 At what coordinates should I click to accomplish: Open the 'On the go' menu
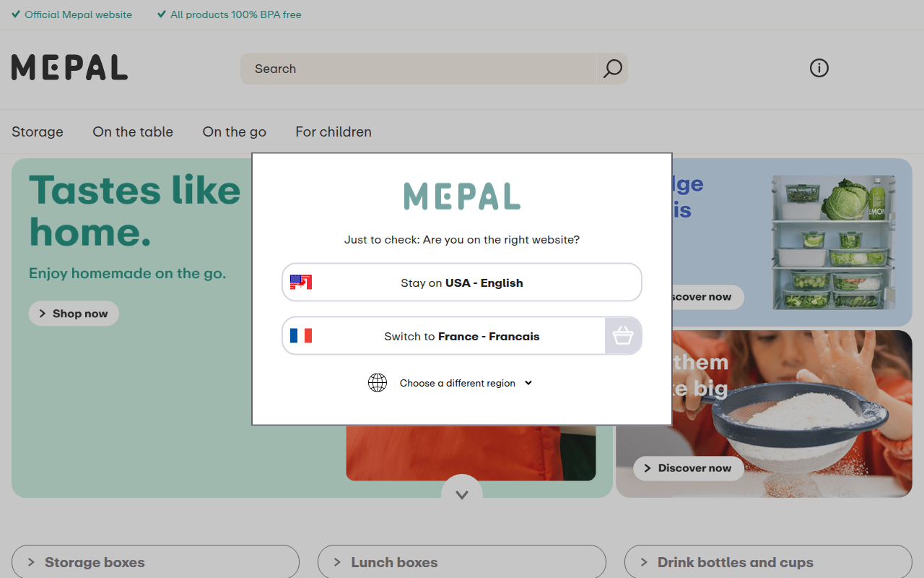pyautogui.click(x=235, y=131)
